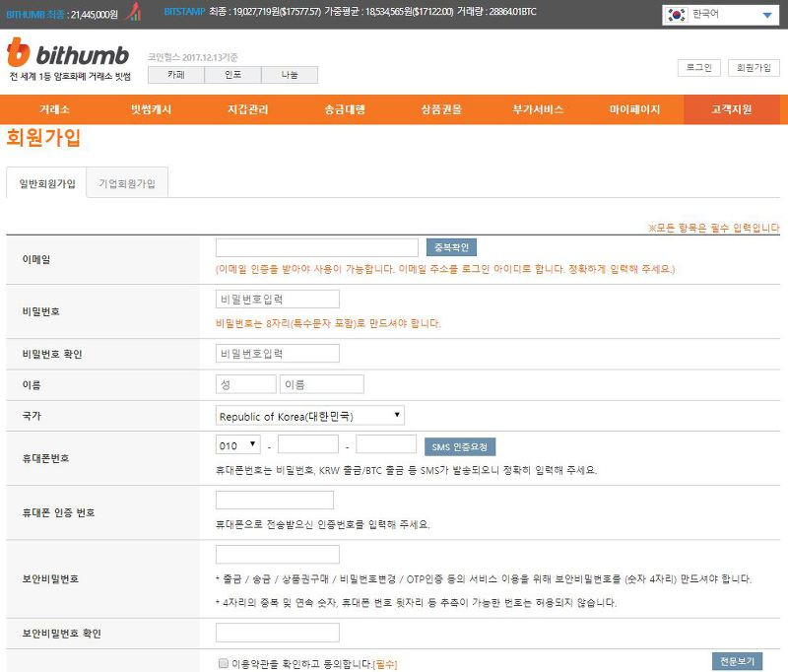Open the 한국어 language dropdown

click(x=720, y=15)
